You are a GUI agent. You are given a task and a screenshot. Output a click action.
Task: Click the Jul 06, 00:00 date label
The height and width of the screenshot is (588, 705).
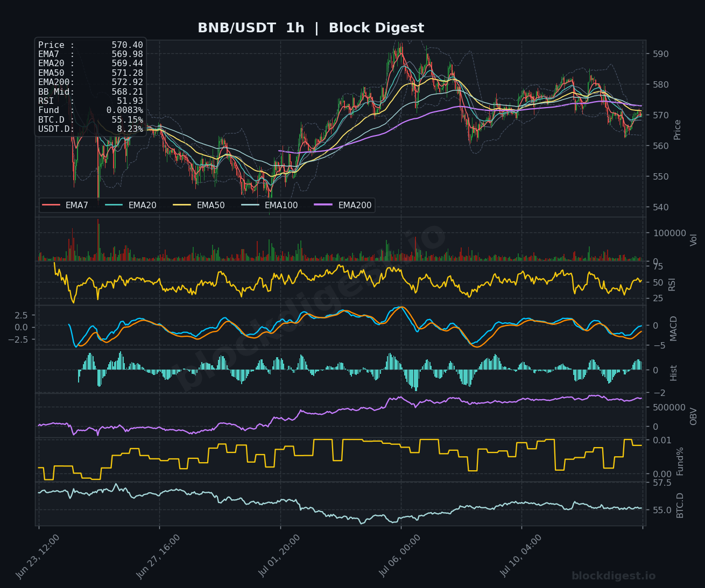point(400,556)
